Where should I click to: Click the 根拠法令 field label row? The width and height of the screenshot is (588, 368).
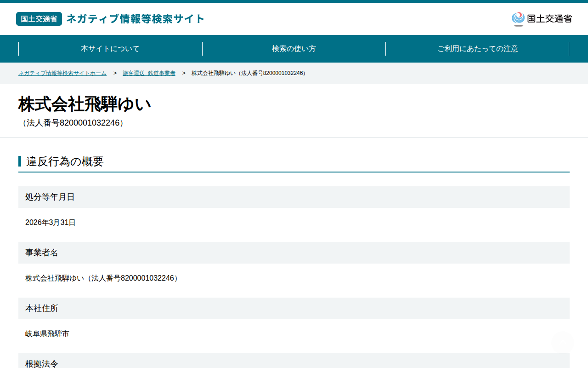[x=294, y=361]
